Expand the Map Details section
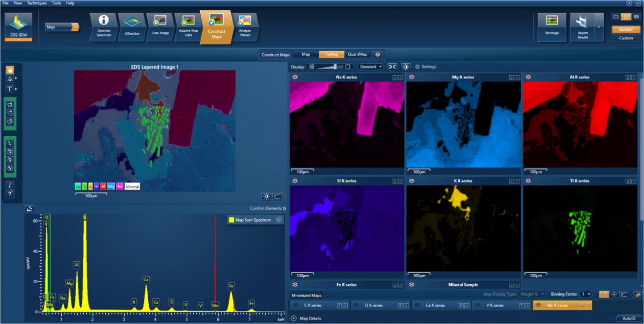The image size is (644, 324). (294, 318)
